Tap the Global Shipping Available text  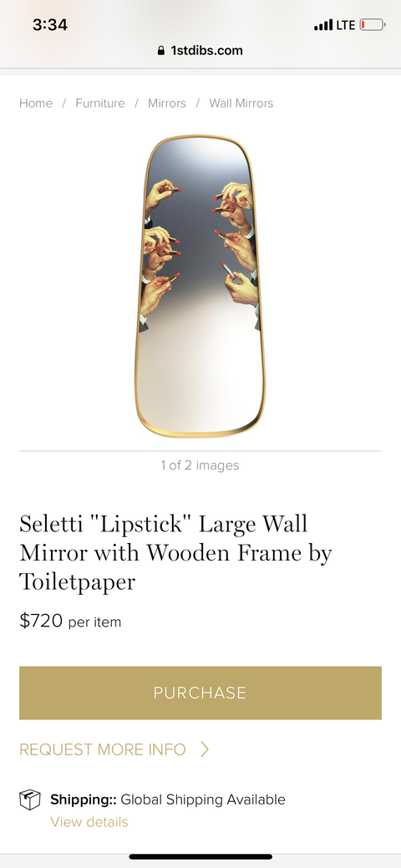click(203, 799)
